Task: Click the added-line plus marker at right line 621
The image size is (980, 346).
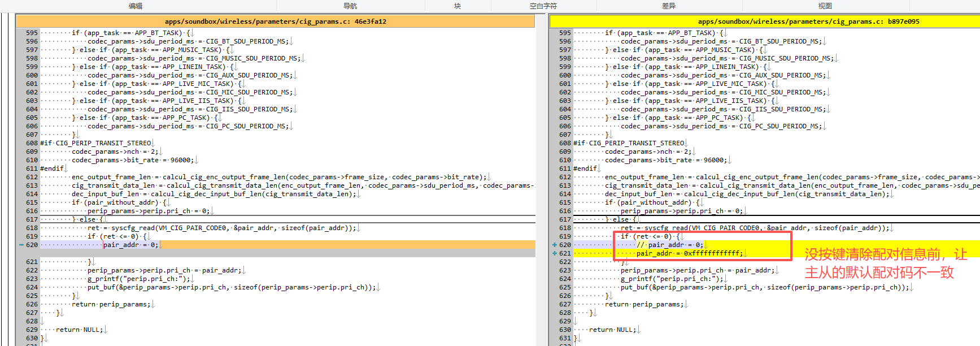Action: (555, 253)
